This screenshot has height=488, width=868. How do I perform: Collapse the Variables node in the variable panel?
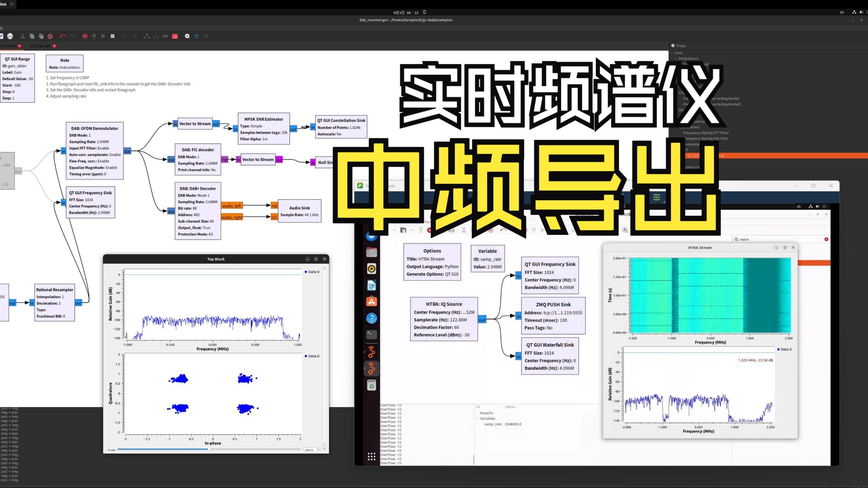pyautogui.click(x=477, y=419)
